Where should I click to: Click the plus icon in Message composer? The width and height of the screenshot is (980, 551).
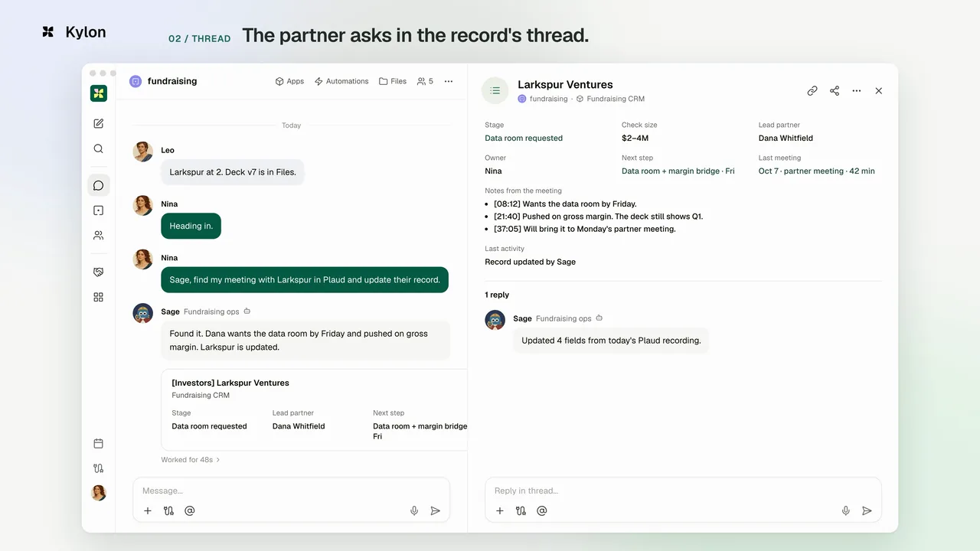coord(148,510)
